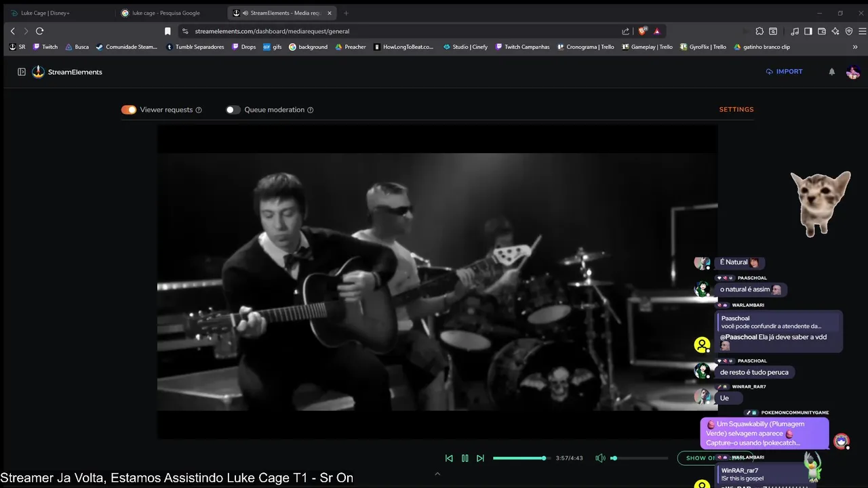This screenshot has width=868, height=488.
Task: Open the Tumblr Separadores bookmark
Action: 195,47
